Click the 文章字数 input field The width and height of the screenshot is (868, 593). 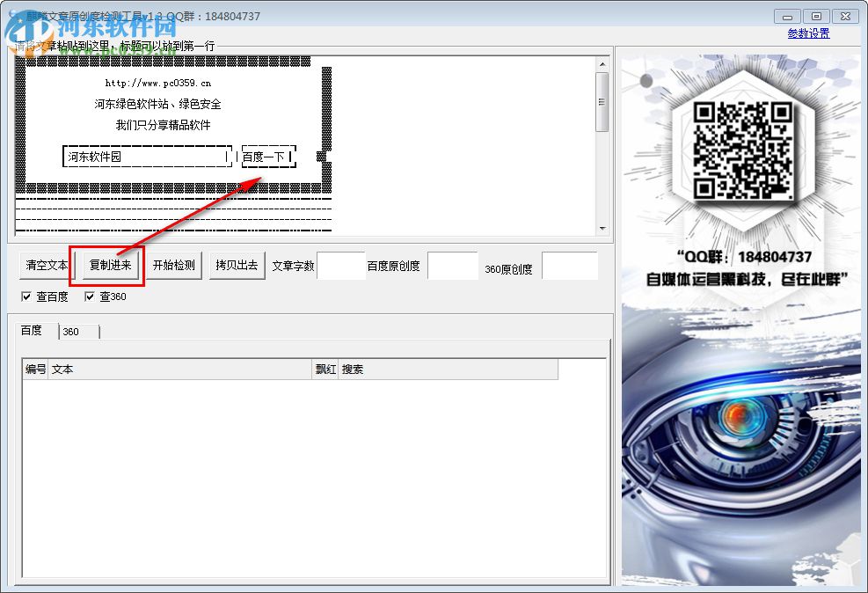pos(341,266)
